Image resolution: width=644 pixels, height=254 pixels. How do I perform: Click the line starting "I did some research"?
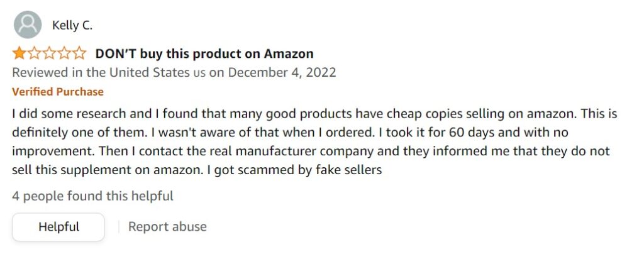coord(314,115)
